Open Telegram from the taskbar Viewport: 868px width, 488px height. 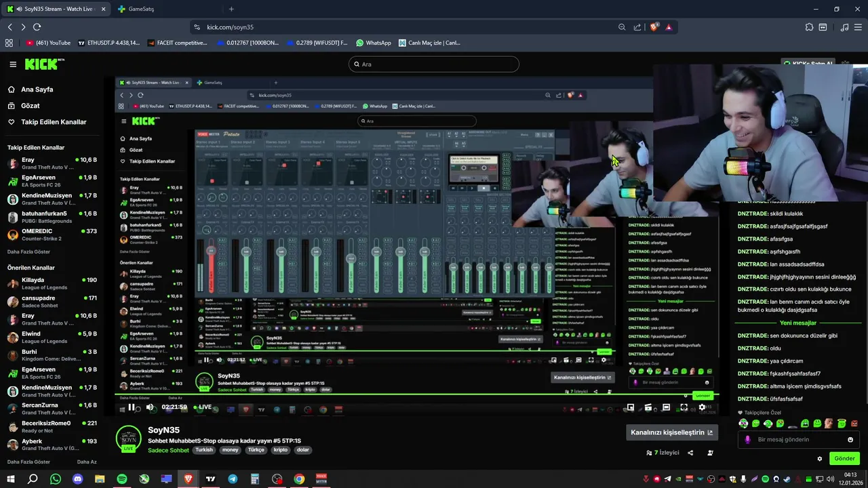tap(233, 479)
